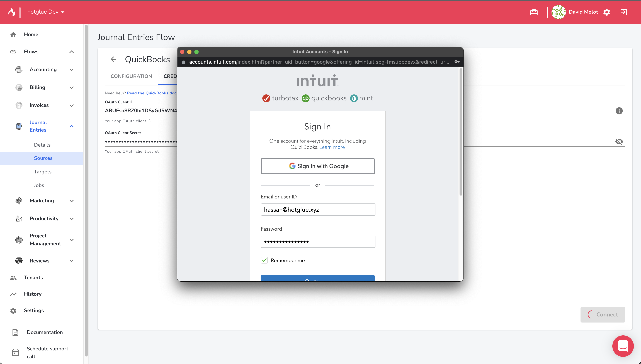
Task: Expand the Accounting flow section
Action: coord(71,70)
